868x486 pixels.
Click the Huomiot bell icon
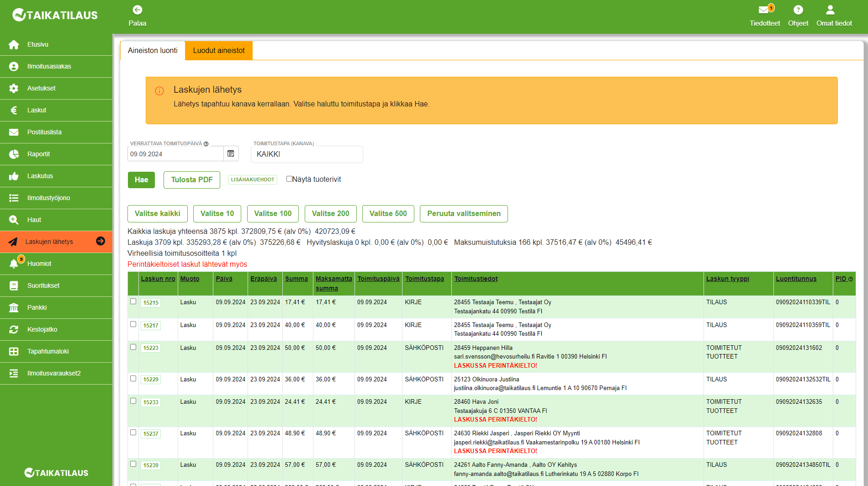pyautogui.click(x=14, y=264)
